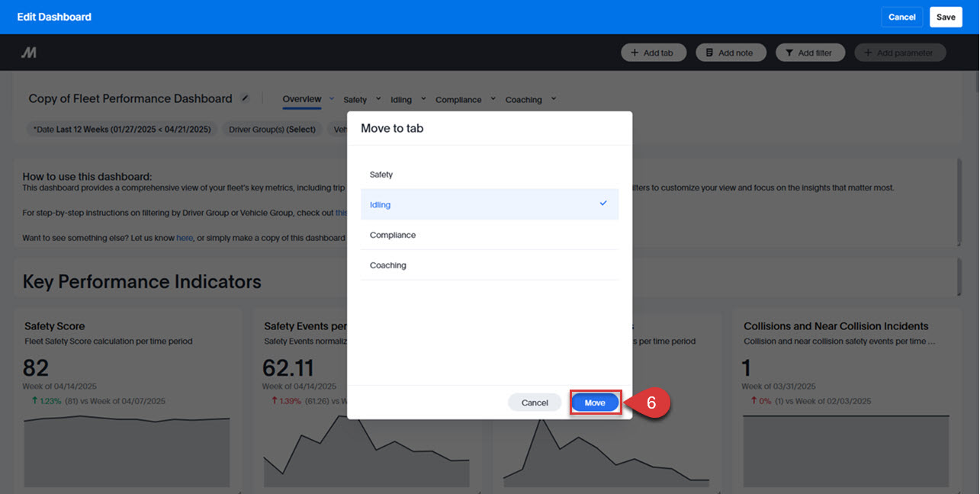Image resolution: width=980 pixels, height=494 pixels.
Task: Click the '62.11' safety events value
Action: pos(288,368)
